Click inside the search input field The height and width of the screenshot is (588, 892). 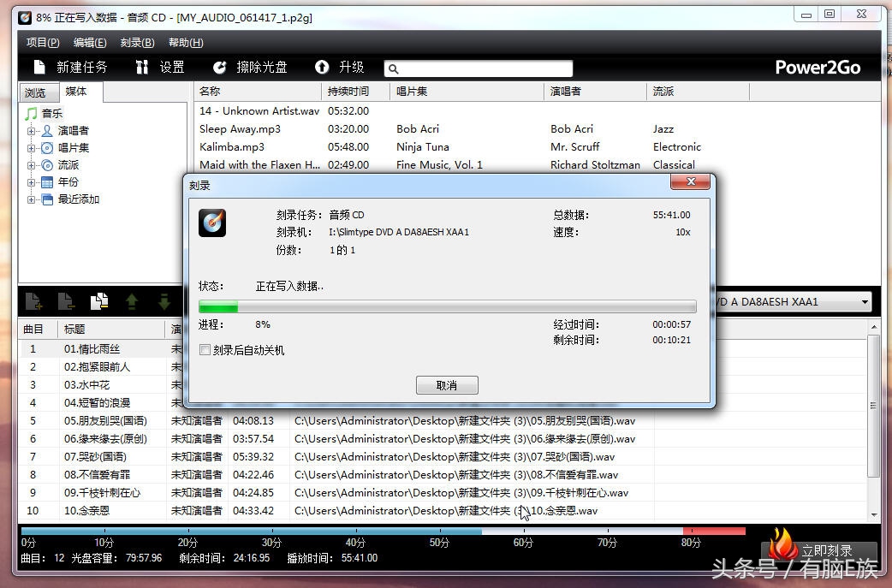[x=479, y=68]
